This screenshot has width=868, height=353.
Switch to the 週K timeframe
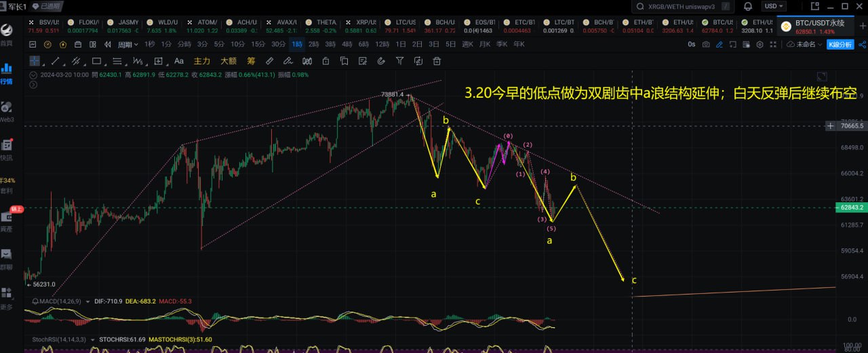click(x=467, y=44)
